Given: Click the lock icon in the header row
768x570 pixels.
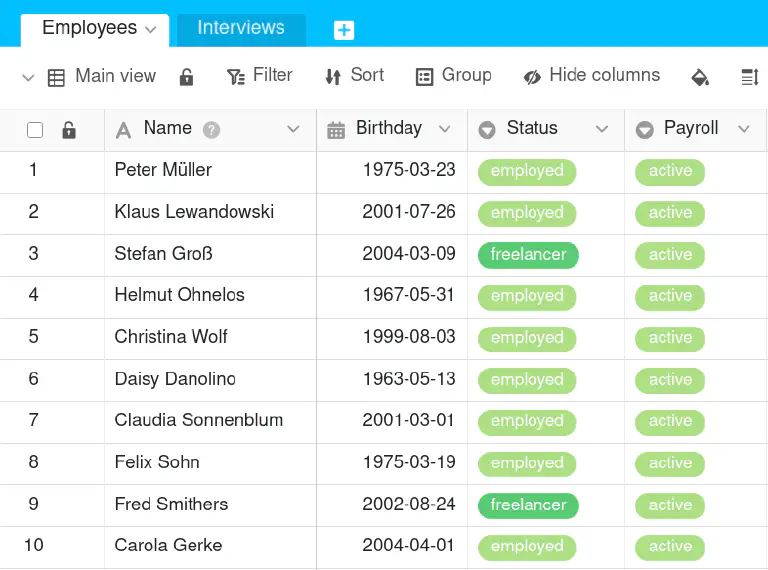Looking at the screenshot, I should pos(69,130).
